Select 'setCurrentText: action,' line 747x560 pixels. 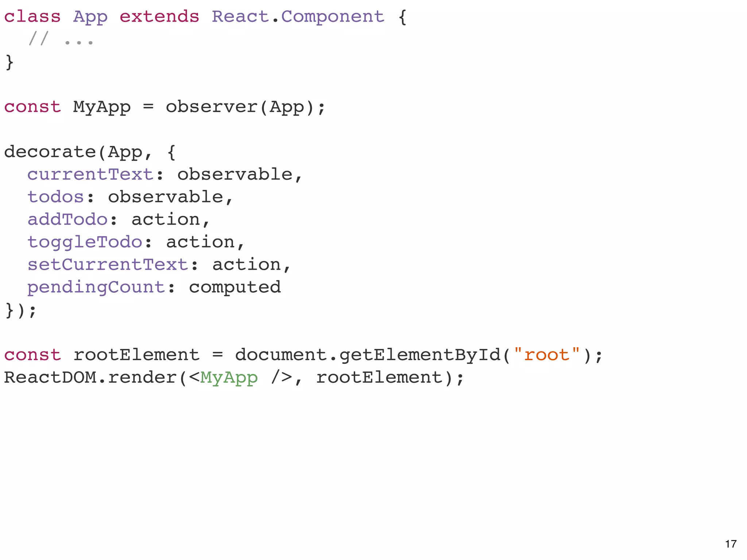[x=159, y=265]
